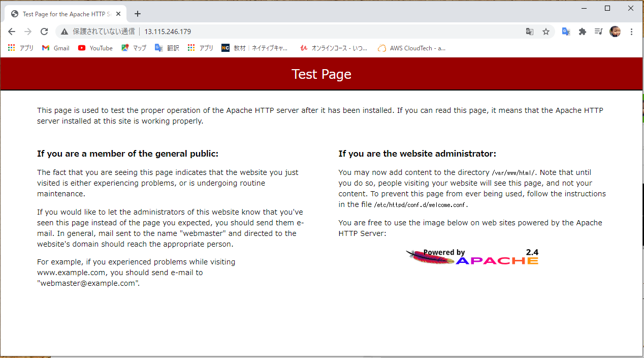Select the Test Page for Apache tab

coord(66,14)
